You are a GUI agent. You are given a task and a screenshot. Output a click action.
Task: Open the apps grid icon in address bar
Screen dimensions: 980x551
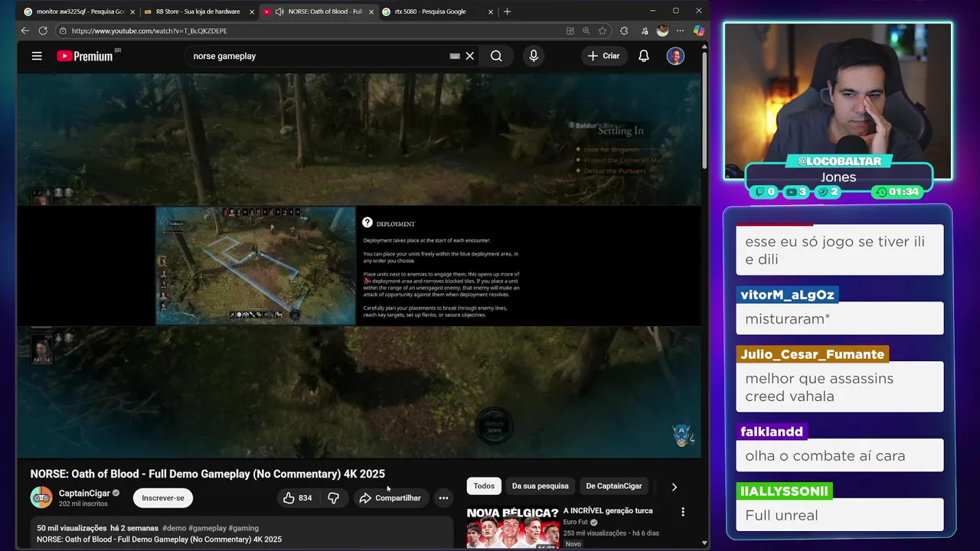click(x=570, y=31)
